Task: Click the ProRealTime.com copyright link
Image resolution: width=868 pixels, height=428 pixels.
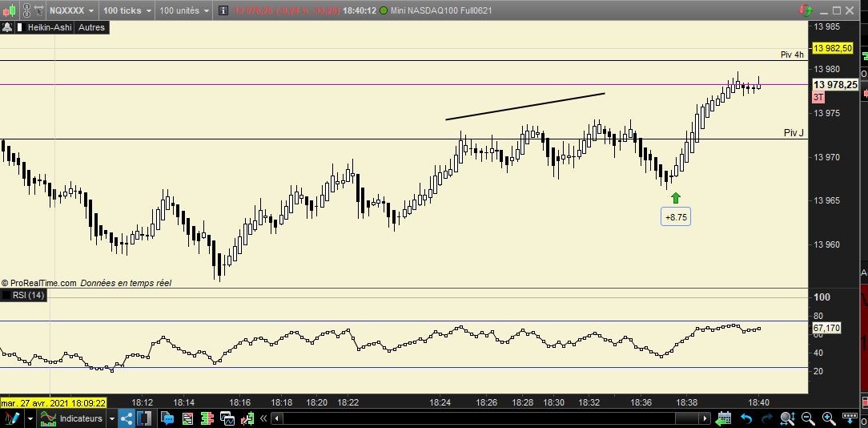Action: 38,283
